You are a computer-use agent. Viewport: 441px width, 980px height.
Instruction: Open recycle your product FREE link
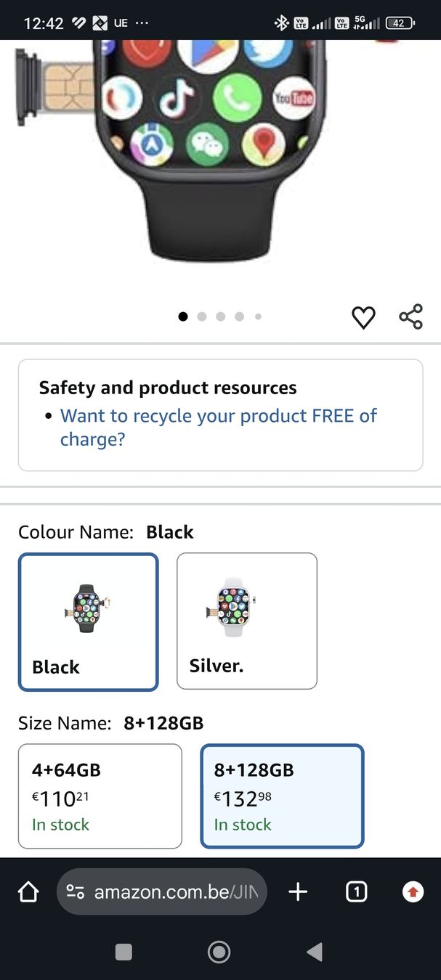pos(219,428)
